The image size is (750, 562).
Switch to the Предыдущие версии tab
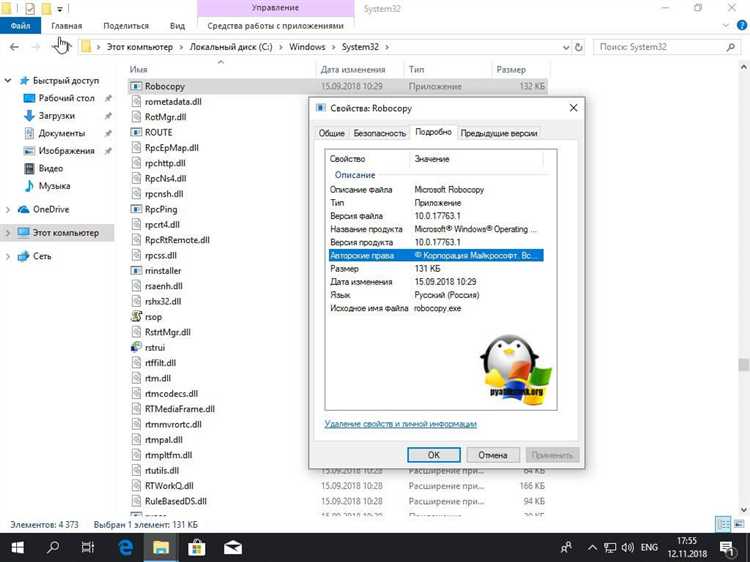498,133
